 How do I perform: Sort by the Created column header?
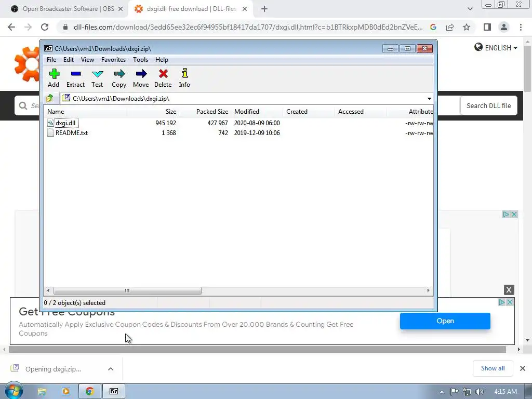309,112
